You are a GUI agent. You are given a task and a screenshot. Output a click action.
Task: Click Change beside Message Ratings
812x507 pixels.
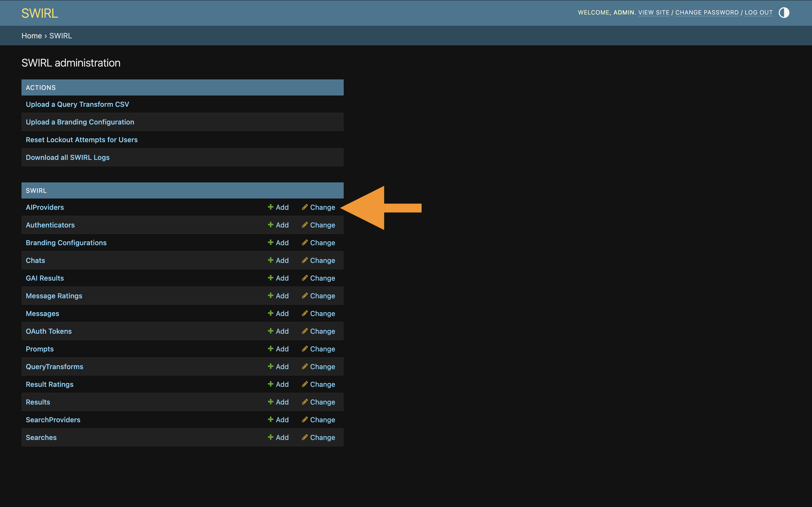click(x=322, y=296)
